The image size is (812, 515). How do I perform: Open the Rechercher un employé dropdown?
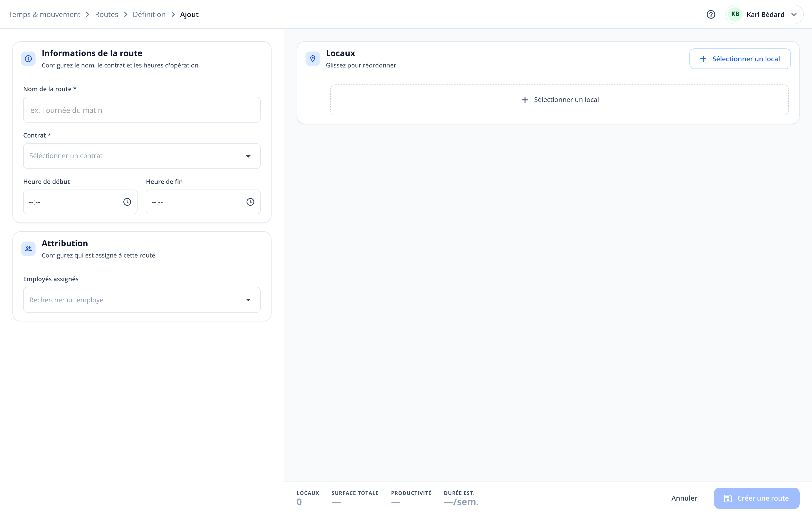[x=142, y=300]
